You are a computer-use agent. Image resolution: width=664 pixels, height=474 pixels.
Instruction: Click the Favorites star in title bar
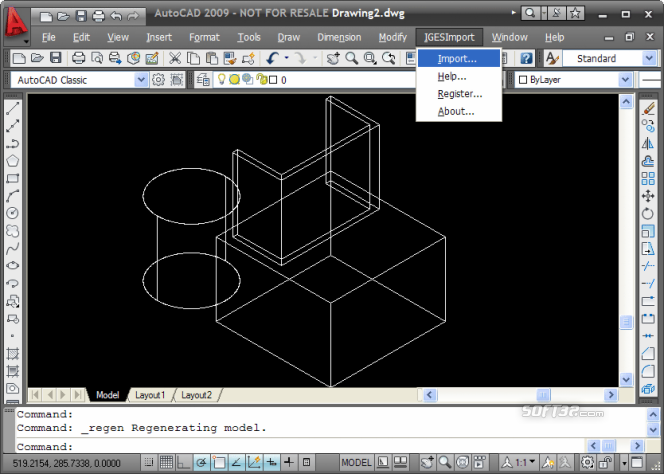pyautogui.click(x=575, y=14)
